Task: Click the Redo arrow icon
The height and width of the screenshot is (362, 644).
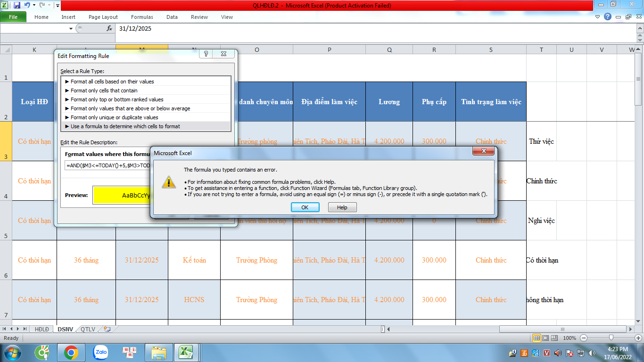Action: pyautogui.click(x=42, y=6)
